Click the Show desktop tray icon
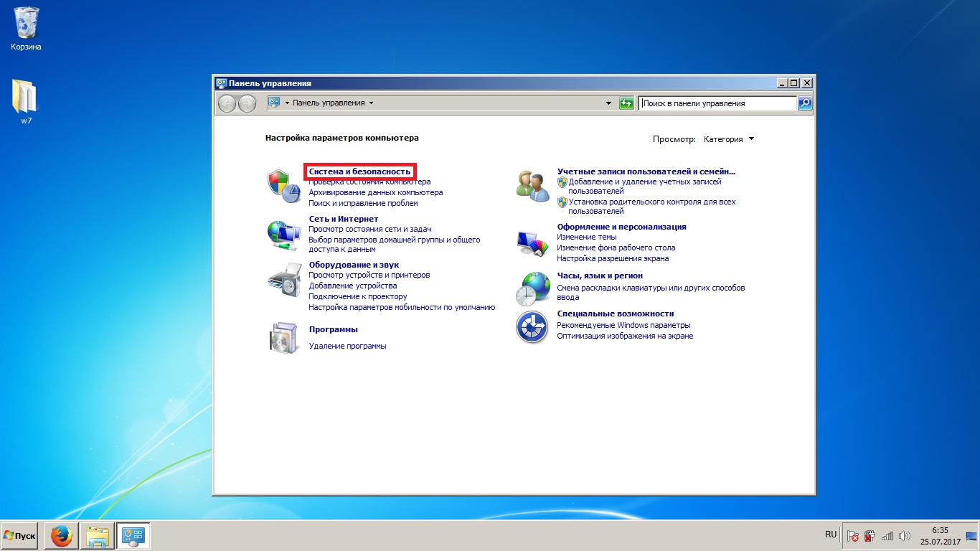The width and height of the screenshot is (980, 551). coord(972,536)
